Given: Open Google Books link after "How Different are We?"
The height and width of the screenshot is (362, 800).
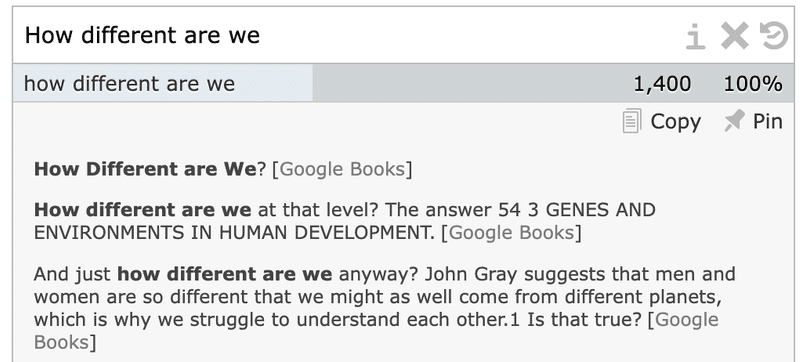Looking at the screenshot, I should (342, 169).
